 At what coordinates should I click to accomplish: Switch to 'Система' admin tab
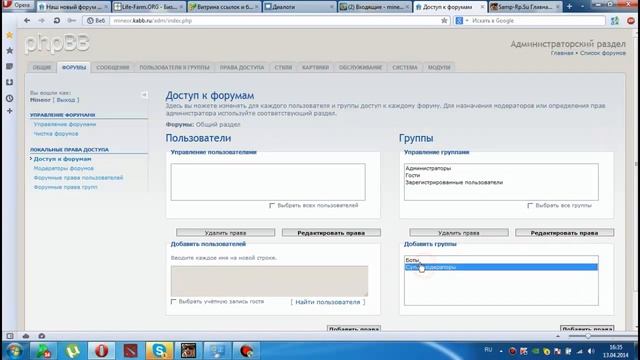coord(405,67)
